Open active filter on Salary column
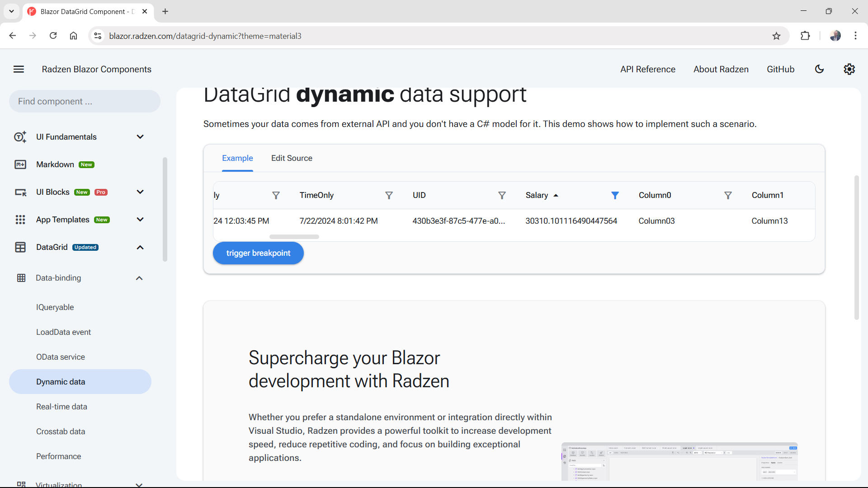This screenshot has width=868, height=488. (x=615, y=195)
